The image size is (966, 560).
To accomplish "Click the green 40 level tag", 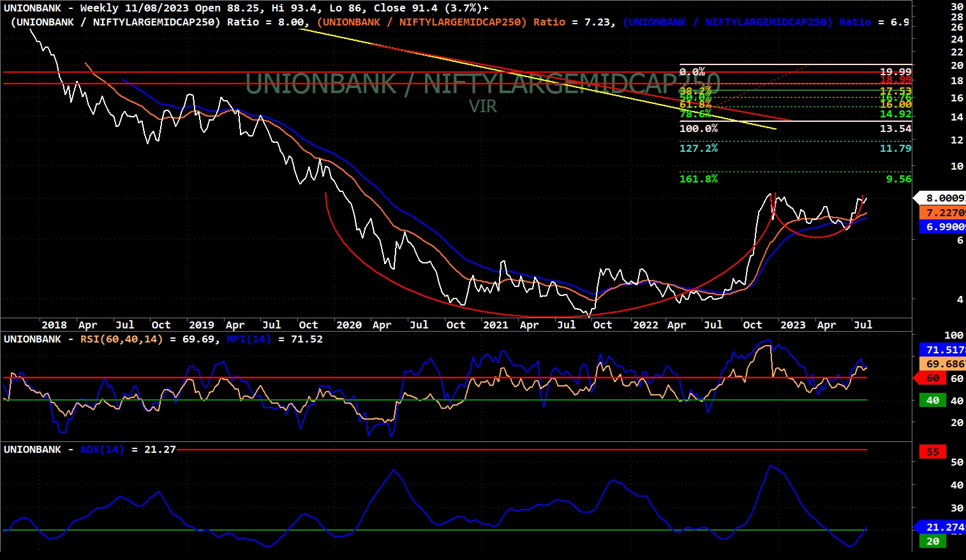I will click(933, 401).
